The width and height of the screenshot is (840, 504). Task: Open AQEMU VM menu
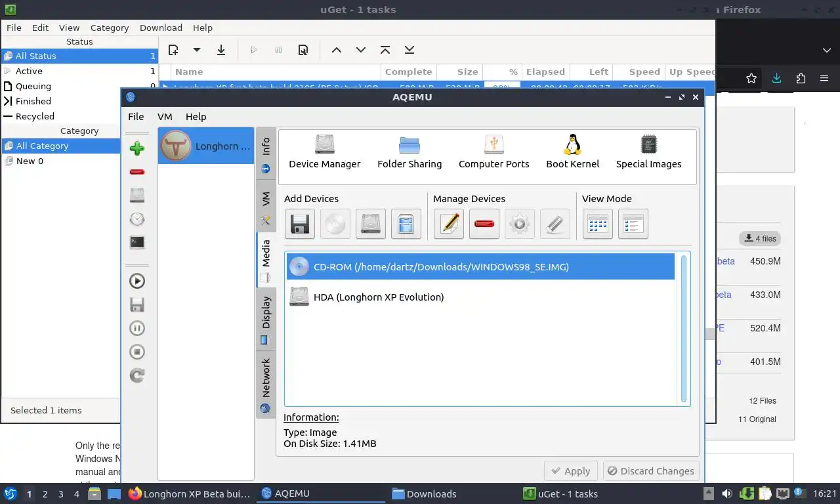165,116
